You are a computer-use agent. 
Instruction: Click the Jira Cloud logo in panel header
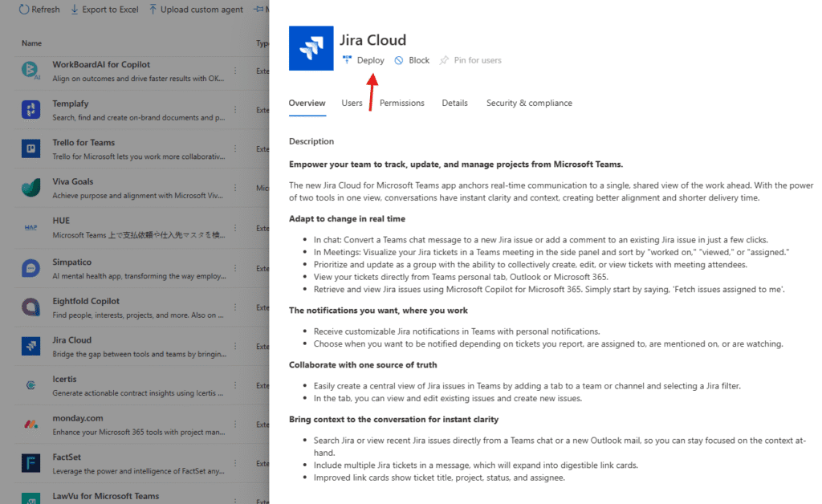click(311, 48)
